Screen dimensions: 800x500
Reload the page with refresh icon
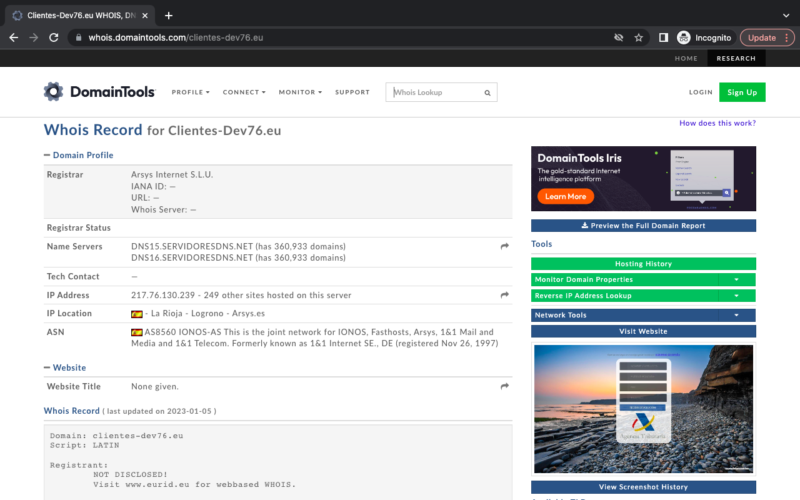coord(54,38)
